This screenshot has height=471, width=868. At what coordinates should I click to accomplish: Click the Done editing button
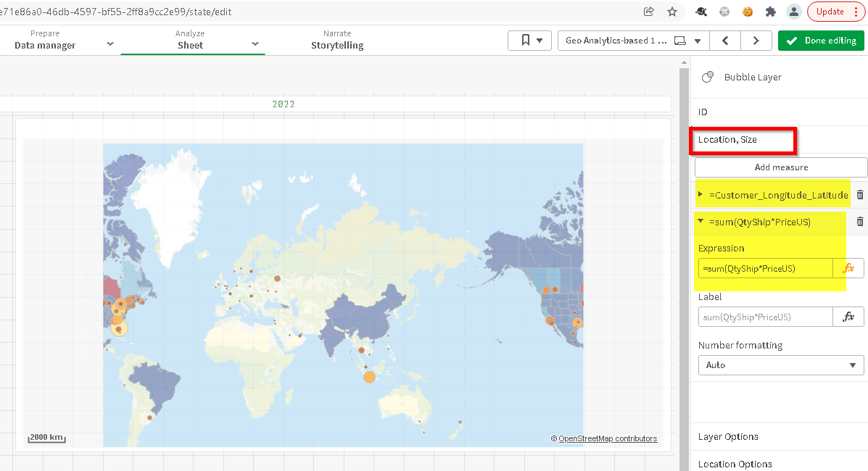tap(821, 41)
